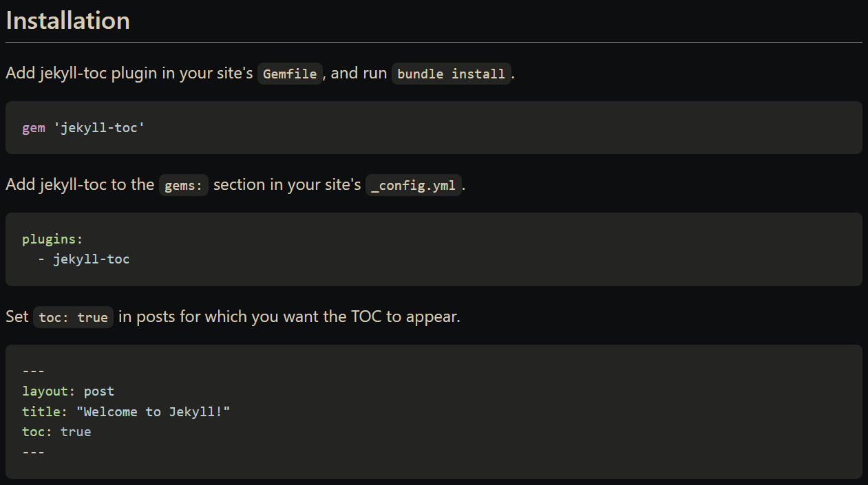
Task: Click the Installation heading
Action: pyautogui.click(x=67, y=20)
